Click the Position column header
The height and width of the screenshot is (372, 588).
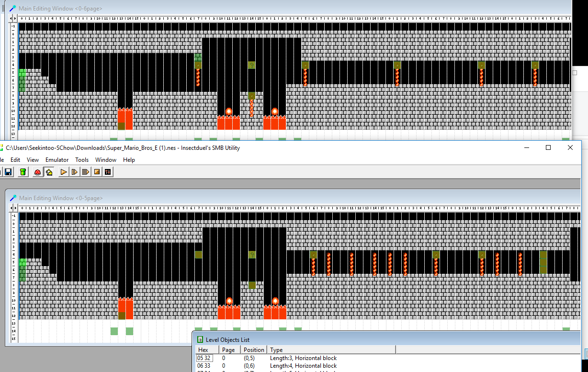pos(254,350)
